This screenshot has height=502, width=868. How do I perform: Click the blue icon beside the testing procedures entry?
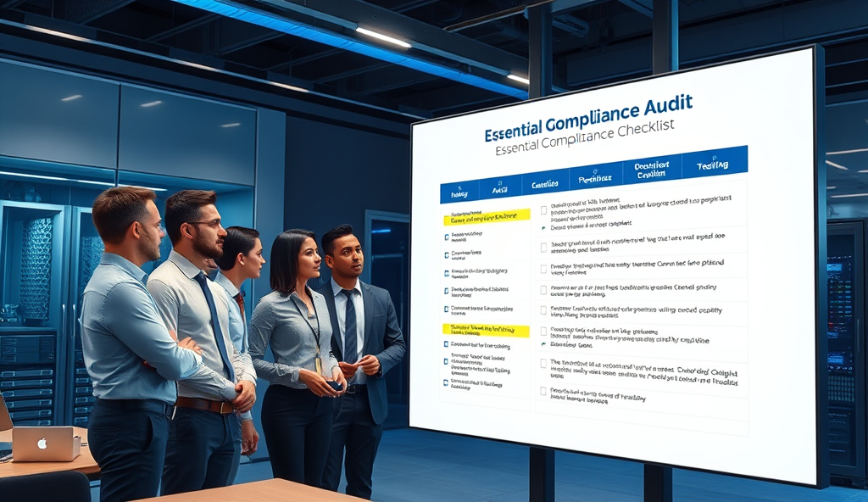(x=444, y=361)
